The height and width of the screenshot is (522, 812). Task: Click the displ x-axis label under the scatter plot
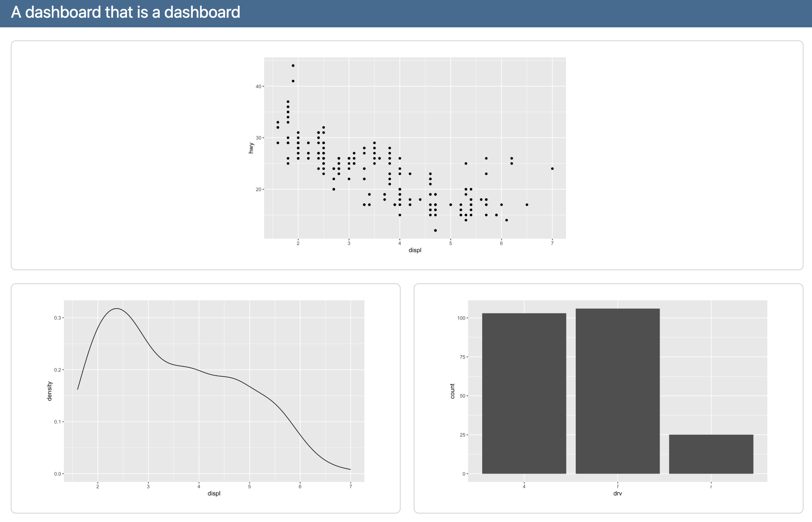415,250
